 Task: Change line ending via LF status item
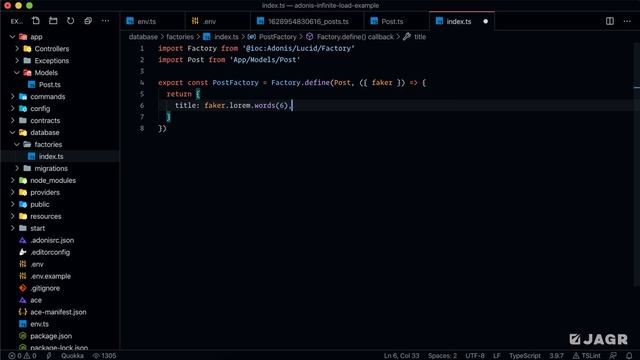coord(497,356)
